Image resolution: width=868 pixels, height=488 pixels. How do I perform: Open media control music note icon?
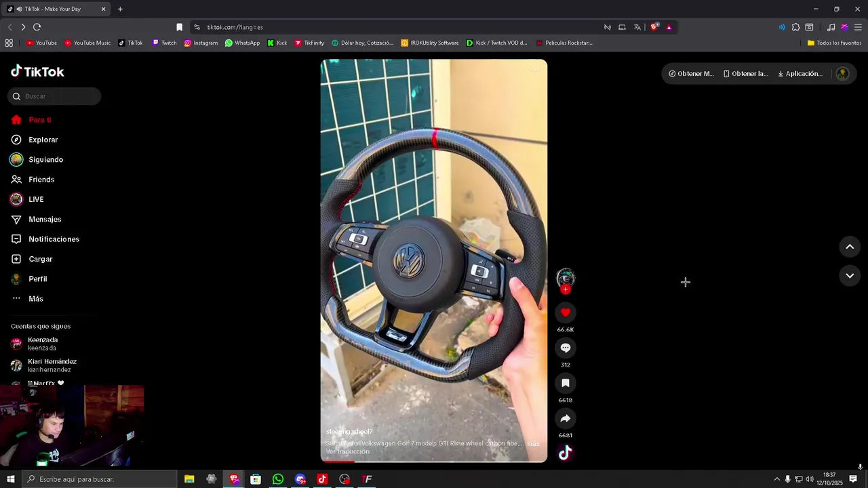[x=831, y=27]
